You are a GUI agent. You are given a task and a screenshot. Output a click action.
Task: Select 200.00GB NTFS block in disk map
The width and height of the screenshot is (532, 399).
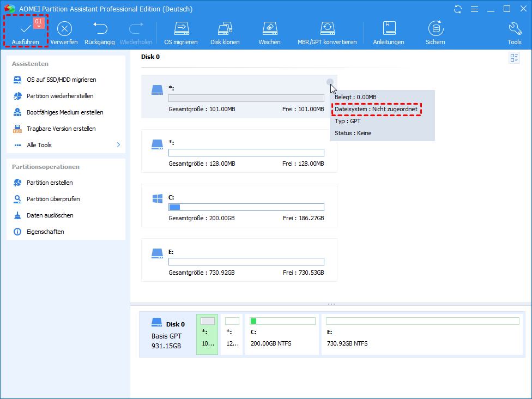coord(282,335)
